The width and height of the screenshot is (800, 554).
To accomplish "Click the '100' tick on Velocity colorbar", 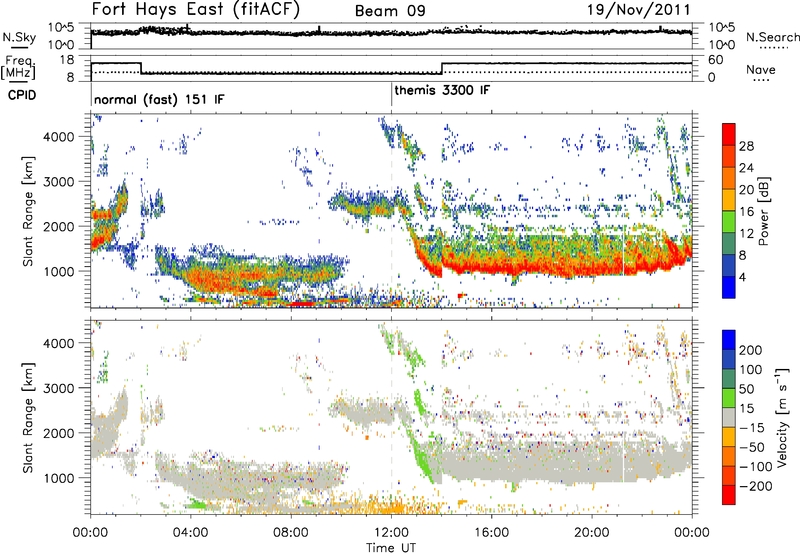I will [751, 370].
